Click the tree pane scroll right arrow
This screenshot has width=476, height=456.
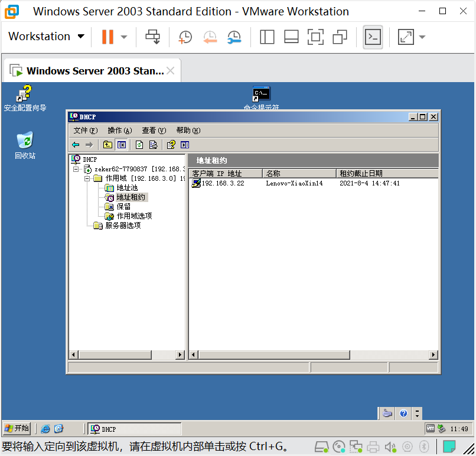[x=180, y=354]
